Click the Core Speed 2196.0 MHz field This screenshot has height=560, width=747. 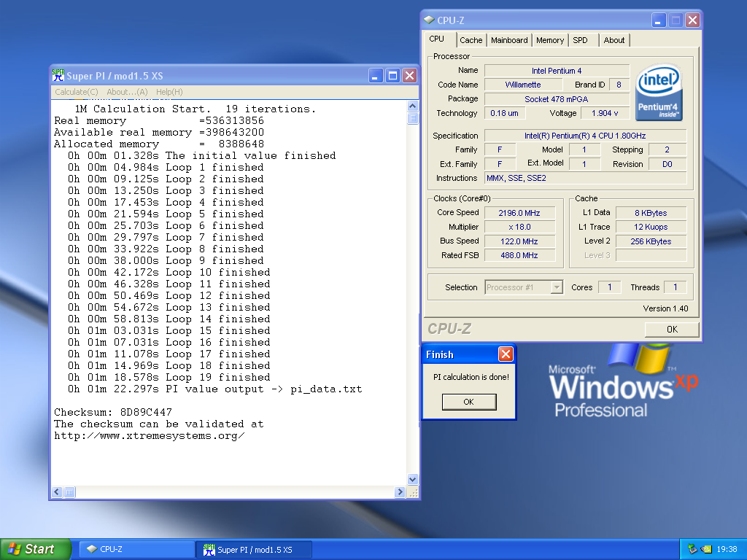(519, 213)
